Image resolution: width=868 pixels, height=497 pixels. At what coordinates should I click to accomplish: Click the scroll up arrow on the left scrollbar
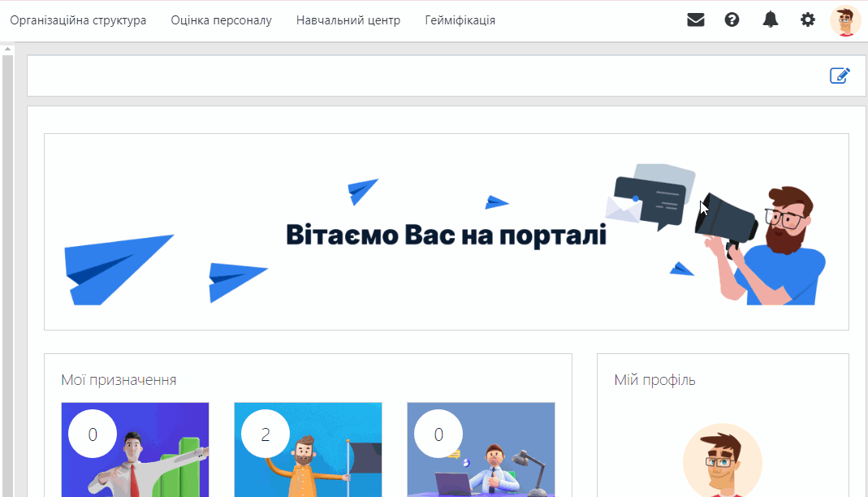click(7, 50)
